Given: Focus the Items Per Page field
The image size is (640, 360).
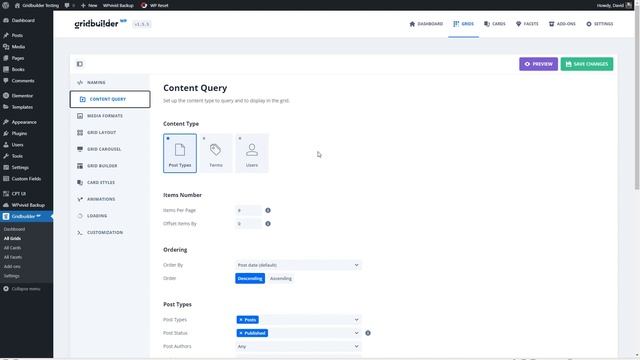Looking at the screenshot, I should (x=248, y=210).
